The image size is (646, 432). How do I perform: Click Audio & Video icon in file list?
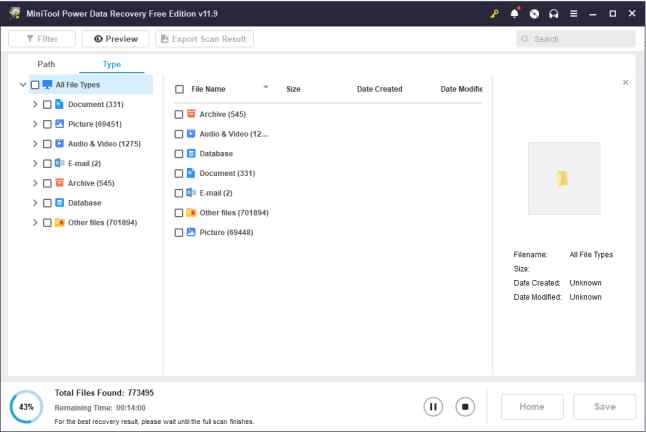[x=191, y=133]
